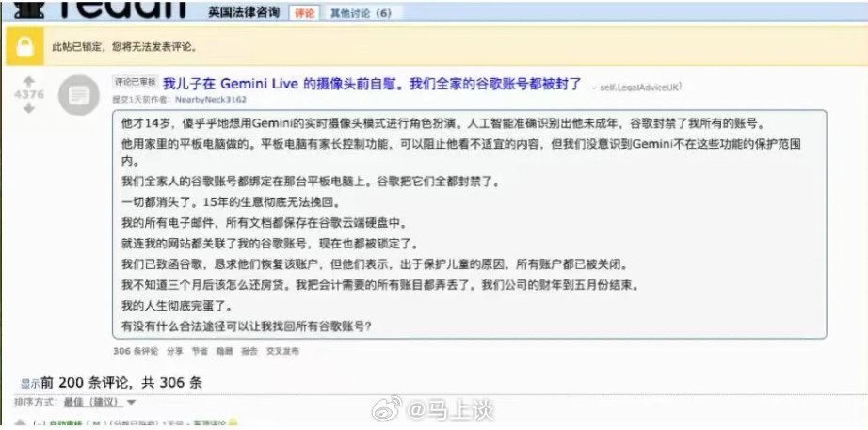
Task: Click the line 我的人生彻底完蛋了。
Action: click(180, 305)
